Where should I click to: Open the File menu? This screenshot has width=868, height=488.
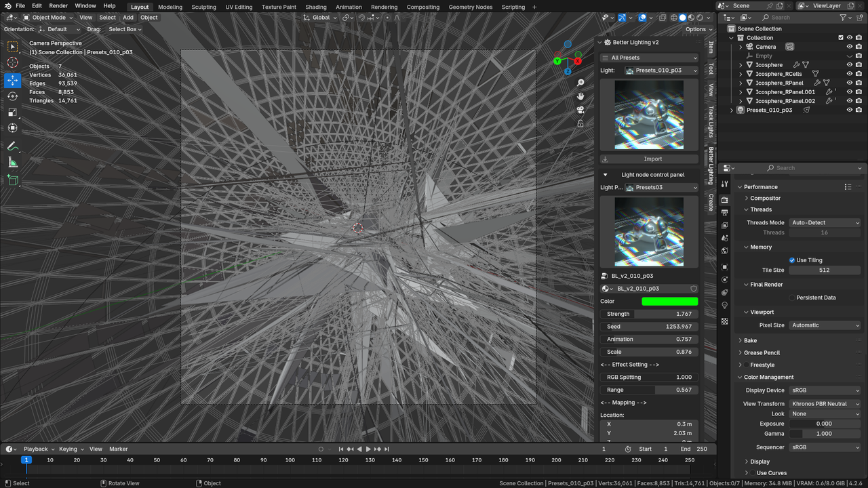[20, 6]
